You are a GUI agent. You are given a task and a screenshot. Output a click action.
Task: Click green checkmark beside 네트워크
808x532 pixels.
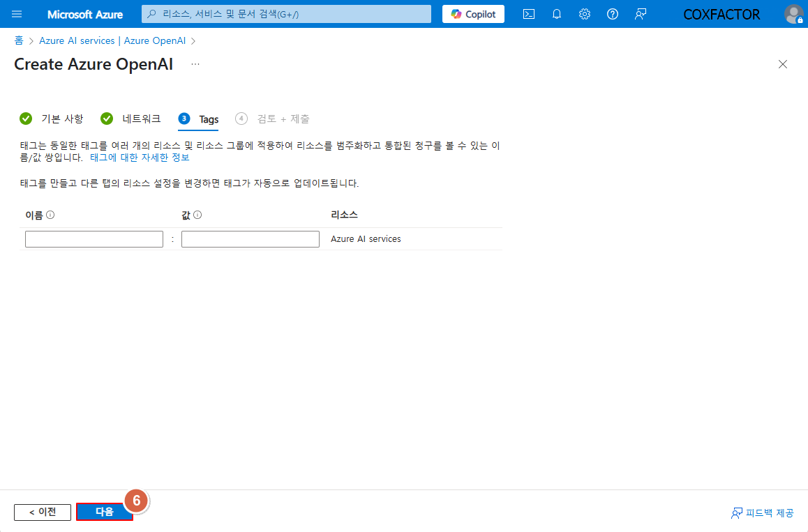107,119
